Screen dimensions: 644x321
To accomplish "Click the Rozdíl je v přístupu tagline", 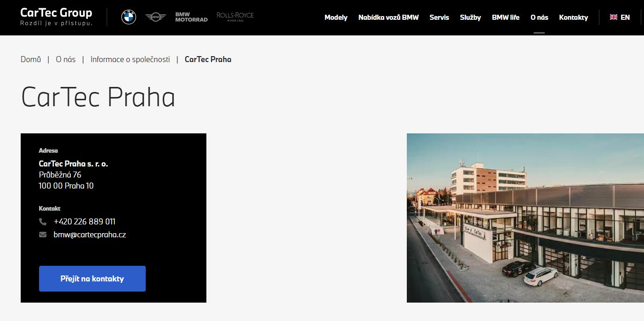I will pos(56,23).
